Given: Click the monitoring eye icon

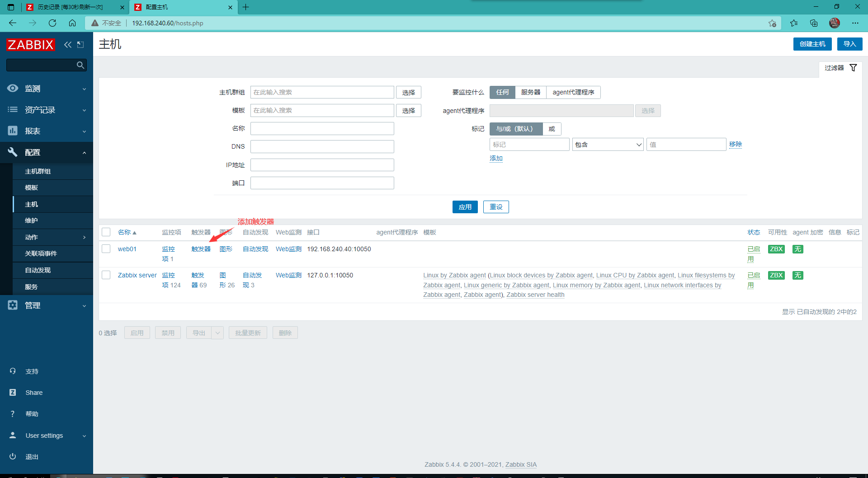Looking at the screenshot, I should pyautogui.click(x=13, y=88).
